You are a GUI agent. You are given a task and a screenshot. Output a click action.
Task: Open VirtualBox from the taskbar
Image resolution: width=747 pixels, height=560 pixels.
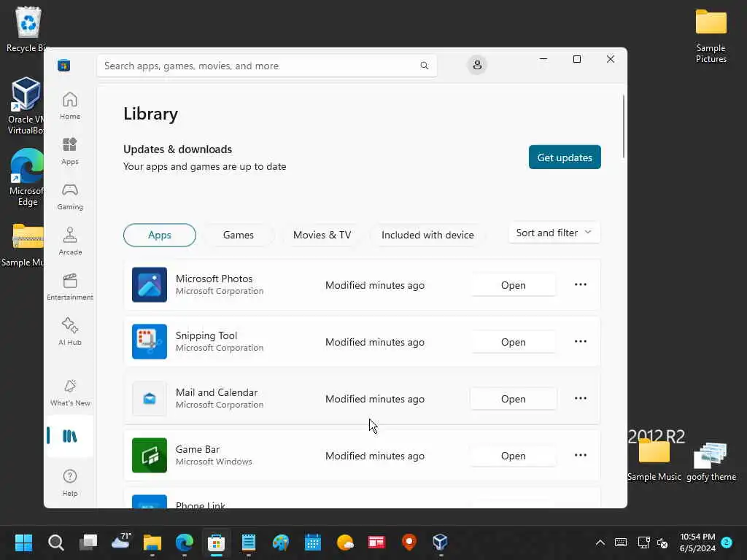click(x=440, y=542)
